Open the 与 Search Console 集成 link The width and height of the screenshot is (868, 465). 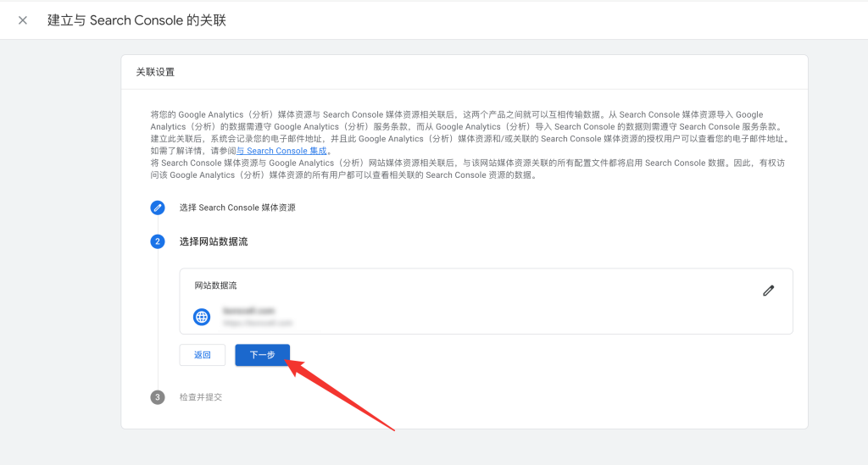(281, 151)
